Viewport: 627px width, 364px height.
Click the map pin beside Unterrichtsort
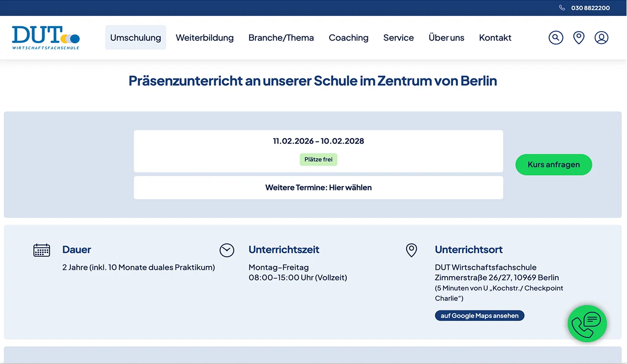[x=411, y=250]
